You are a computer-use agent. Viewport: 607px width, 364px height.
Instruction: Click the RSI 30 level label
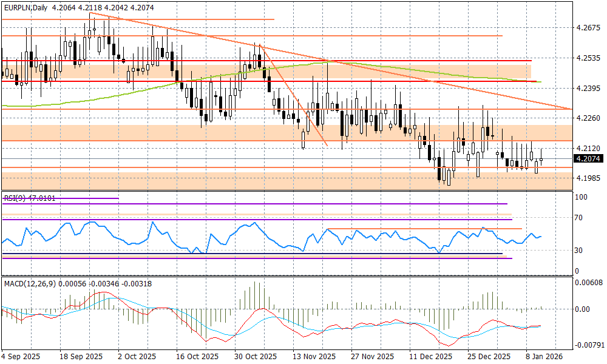pos(581,250)
